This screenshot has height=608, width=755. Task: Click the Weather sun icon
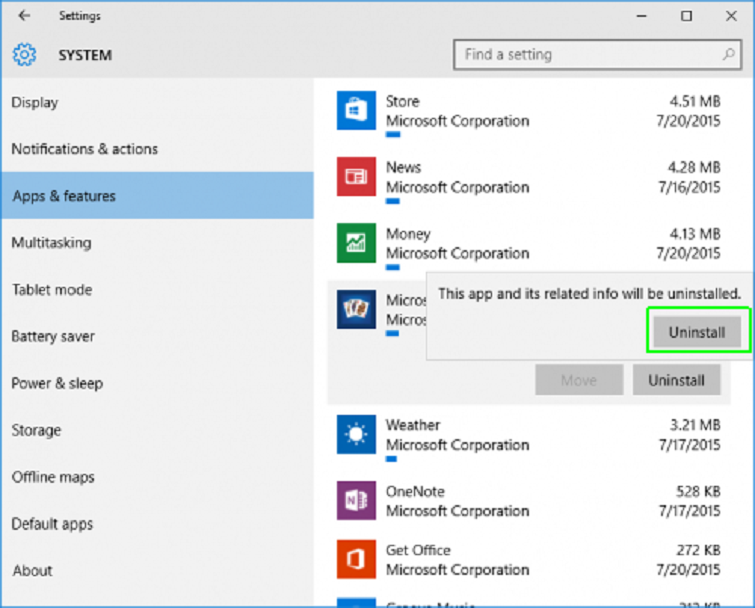(356, 435)
